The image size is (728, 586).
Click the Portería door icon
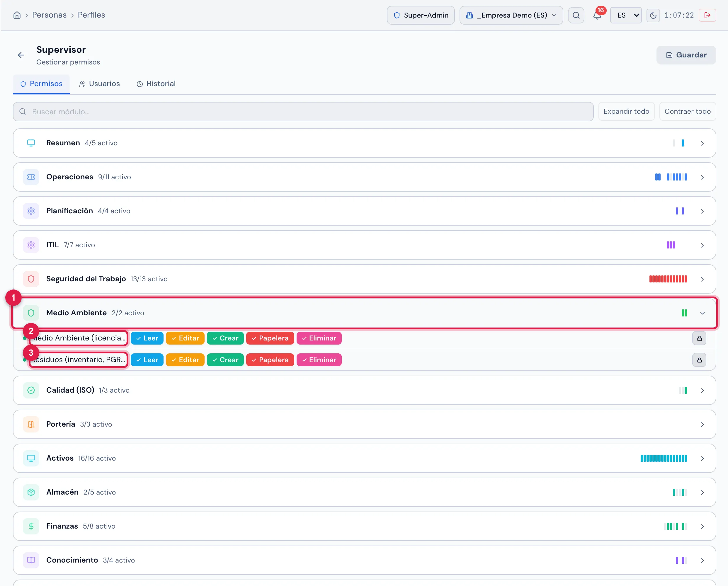coord(31,424)
